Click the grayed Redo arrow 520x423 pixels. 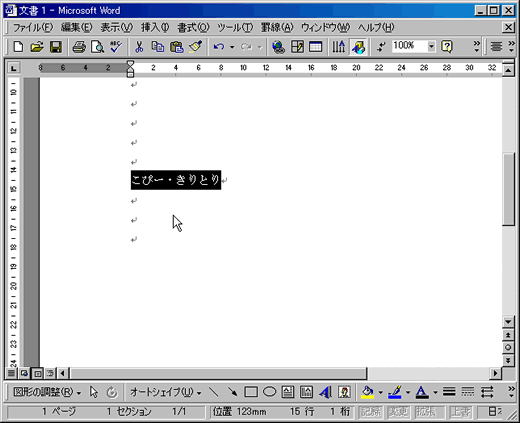[x=246, y=47]
